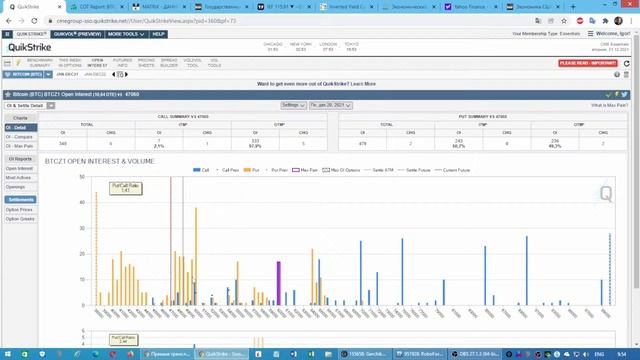Follow the Learn More link
The image size is (640, 360).
point(363,84)
